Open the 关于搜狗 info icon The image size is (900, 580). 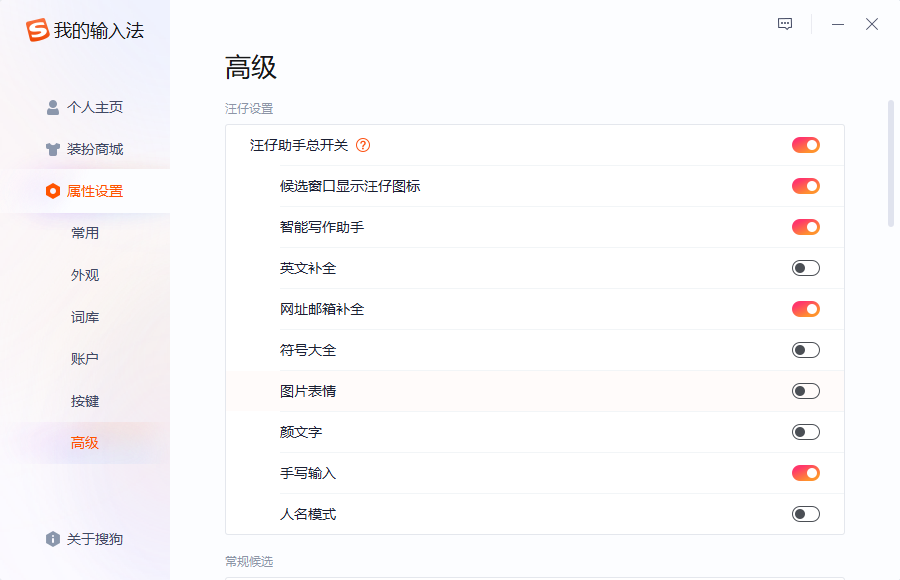[53, 539]
